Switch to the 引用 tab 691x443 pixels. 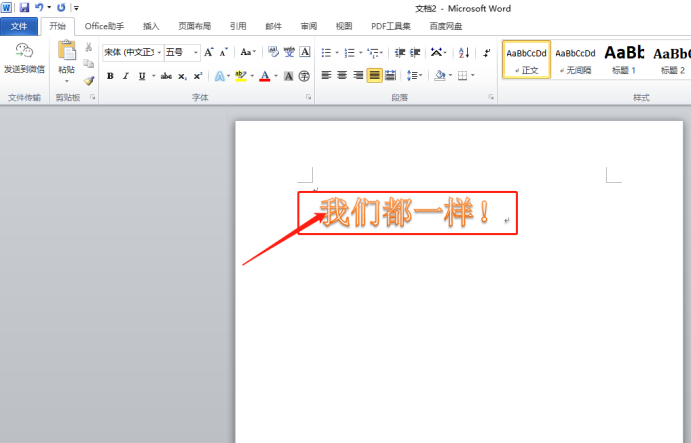(x=238, y=26)
